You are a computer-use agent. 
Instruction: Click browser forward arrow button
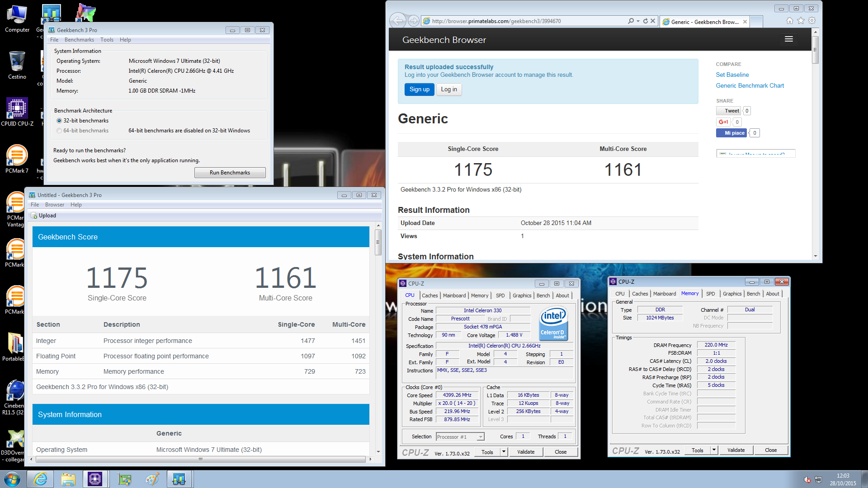(413, 21)
